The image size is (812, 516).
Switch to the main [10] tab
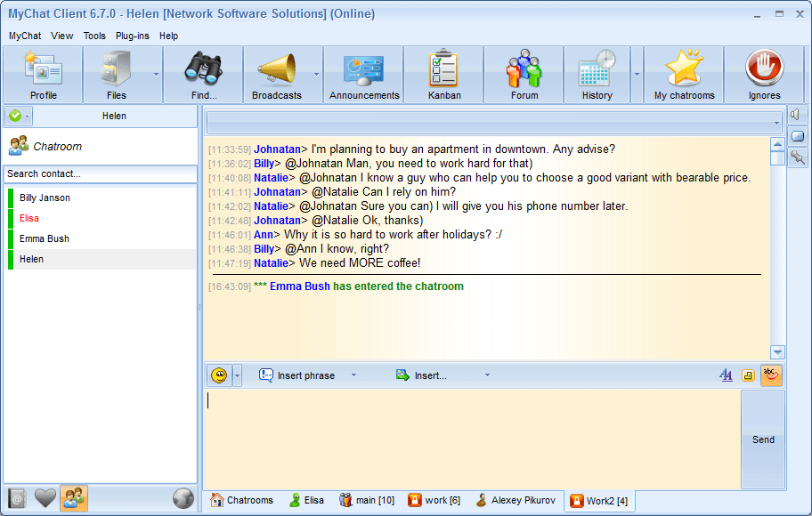click(x=367, y=500)
